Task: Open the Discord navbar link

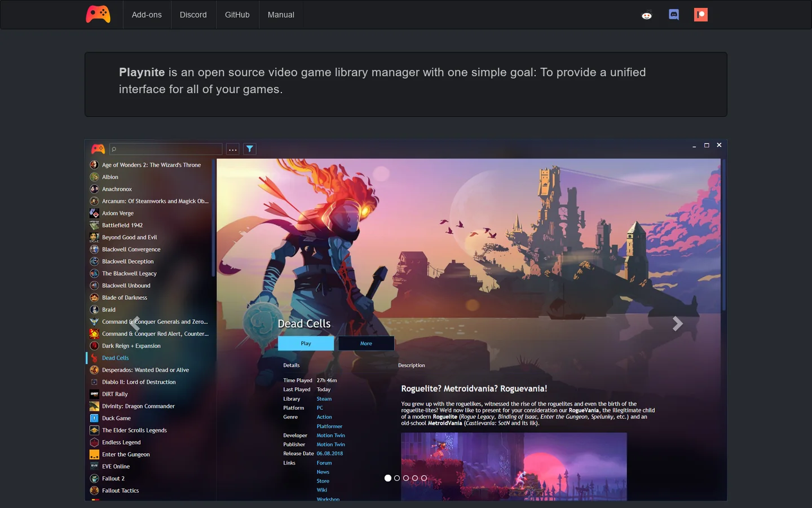Action: (x=193, y=15)
